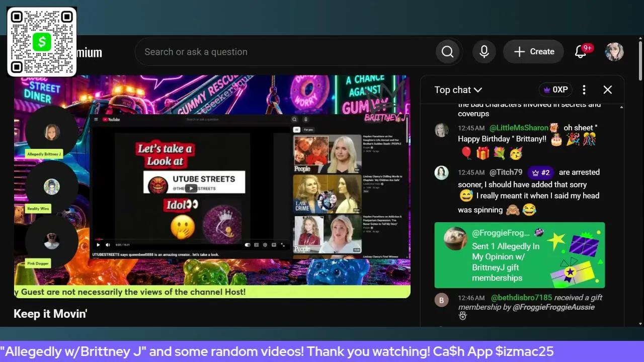Viewport: 644px width, 362px height.
Task: Click the small search icon in the embedded page
Action: pos(294,120)
